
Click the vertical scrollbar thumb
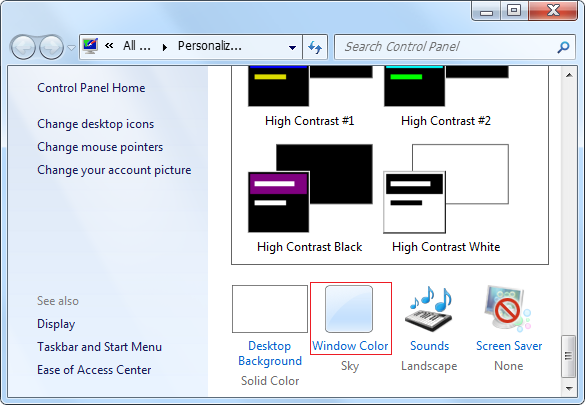coord(569,357)
